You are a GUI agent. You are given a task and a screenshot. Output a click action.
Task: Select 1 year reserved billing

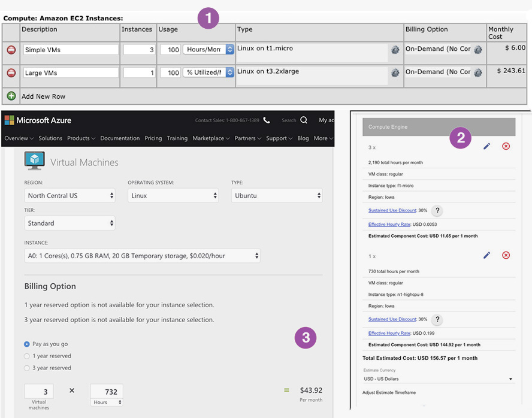coord(27,356)
